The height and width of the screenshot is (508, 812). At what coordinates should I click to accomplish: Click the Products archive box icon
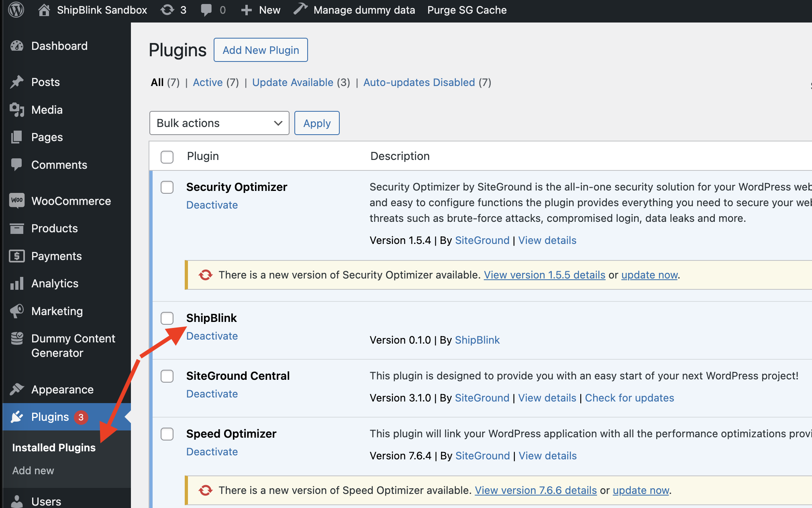[x=17, y=228]
